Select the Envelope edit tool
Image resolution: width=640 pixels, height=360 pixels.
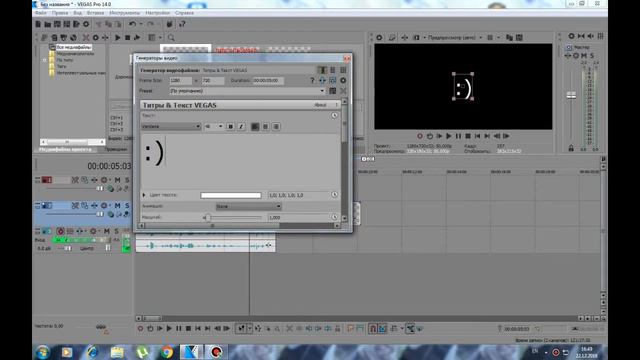coord(258,328)
